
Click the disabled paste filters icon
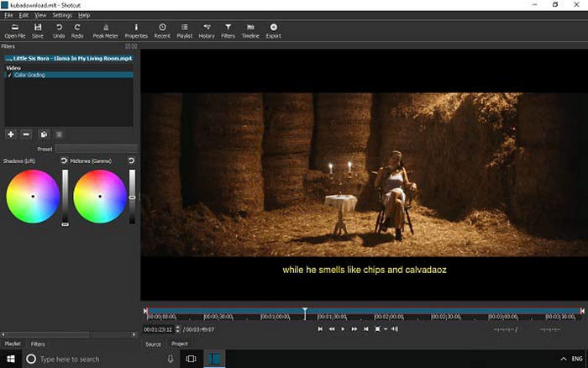(x=59, y=134)
